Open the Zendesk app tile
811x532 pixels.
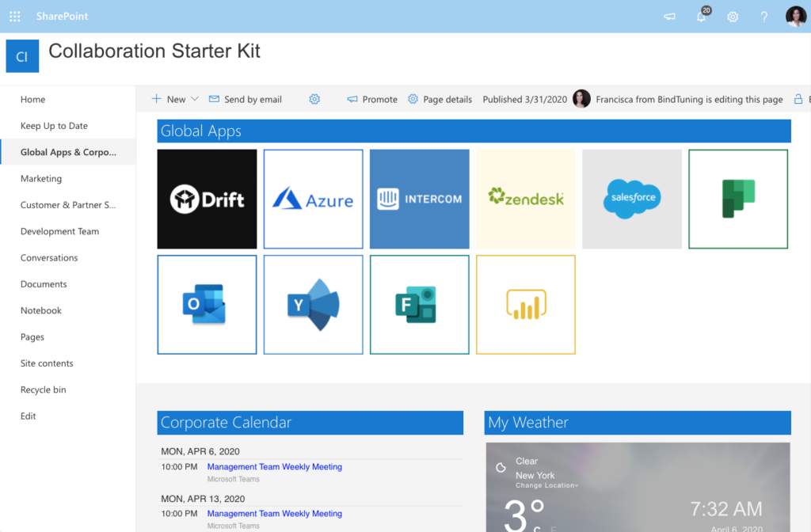click(x=526, y=199)
